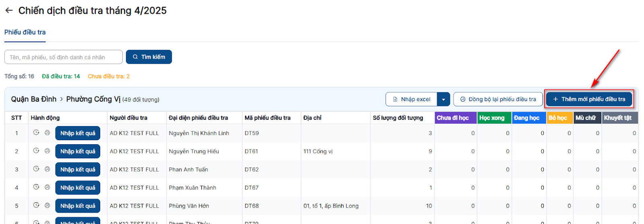Image resolution: width=644 pixels, height=224 pixels.
Task: Click the back arrow beside the campaign title
Action: 9,11
